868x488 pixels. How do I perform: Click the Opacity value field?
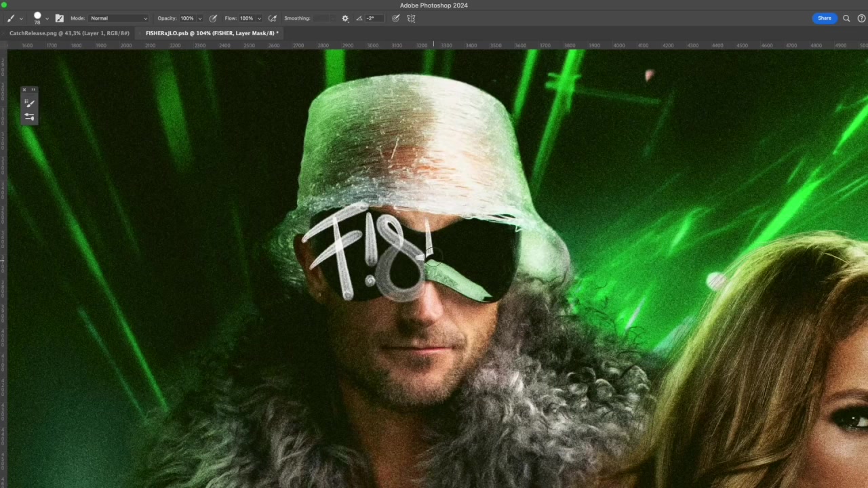[x=186, y=18]
